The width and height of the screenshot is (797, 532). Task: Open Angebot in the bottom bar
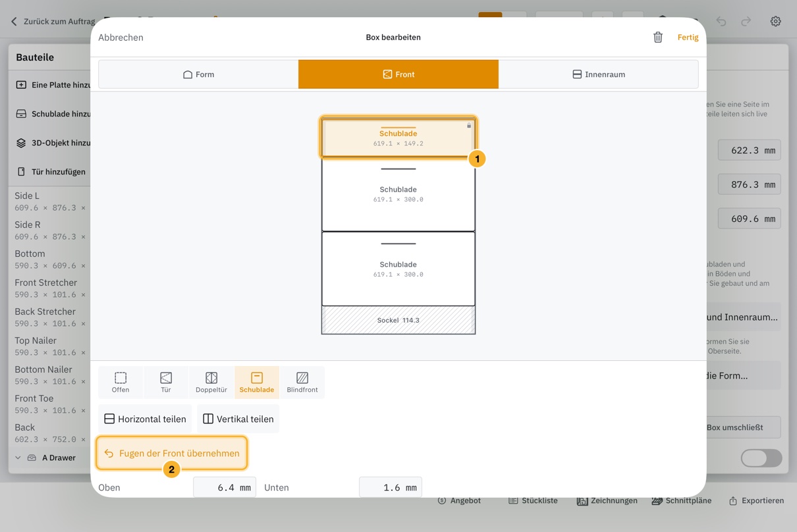pyautogui.click(x=460, y=500)
